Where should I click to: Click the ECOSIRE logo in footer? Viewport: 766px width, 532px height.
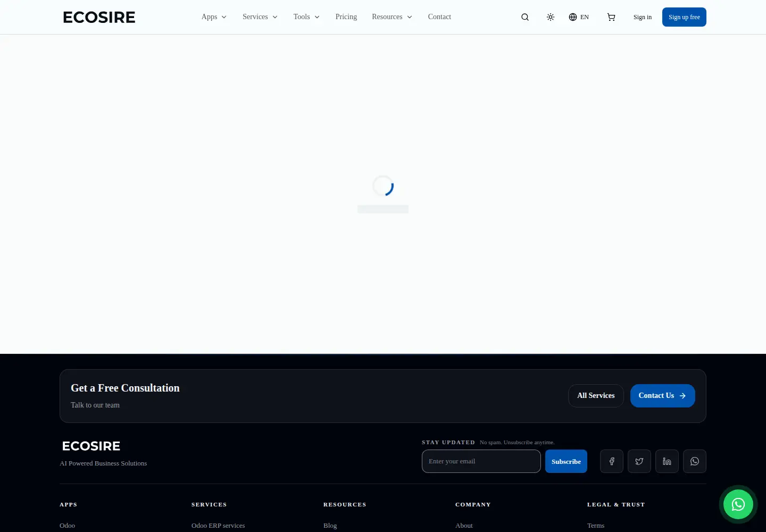[91, 446]
